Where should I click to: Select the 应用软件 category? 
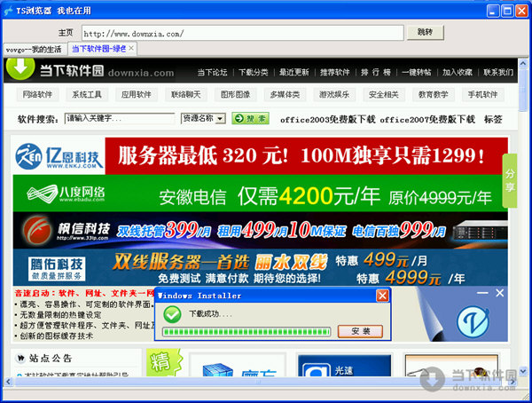click(137, 94)
